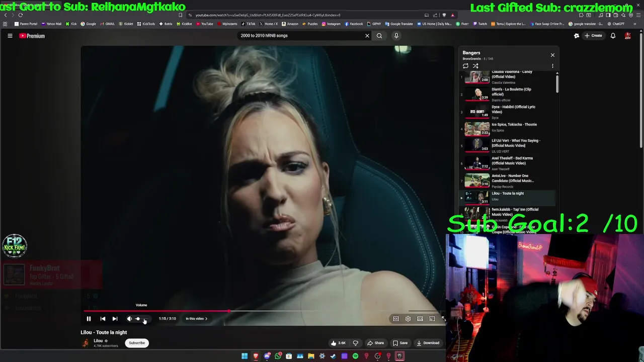Mute the video via speaker icon

click(129, 319)
